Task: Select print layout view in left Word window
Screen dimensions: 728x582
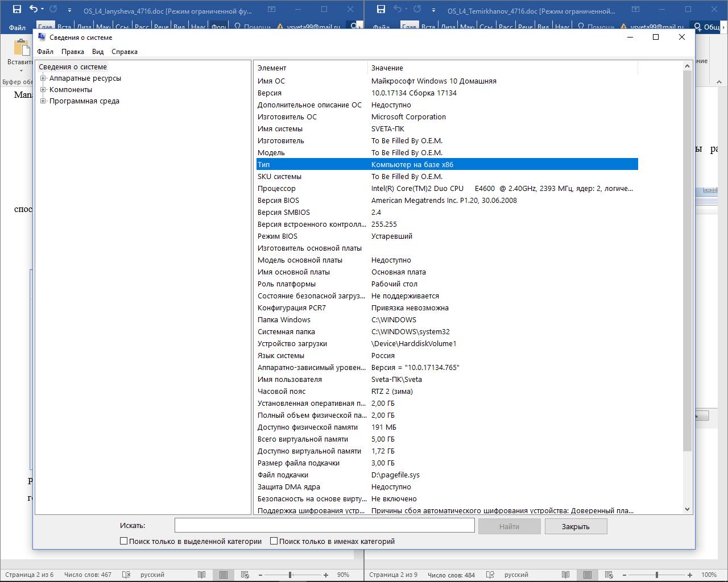Action: click(x=224, y=575)
